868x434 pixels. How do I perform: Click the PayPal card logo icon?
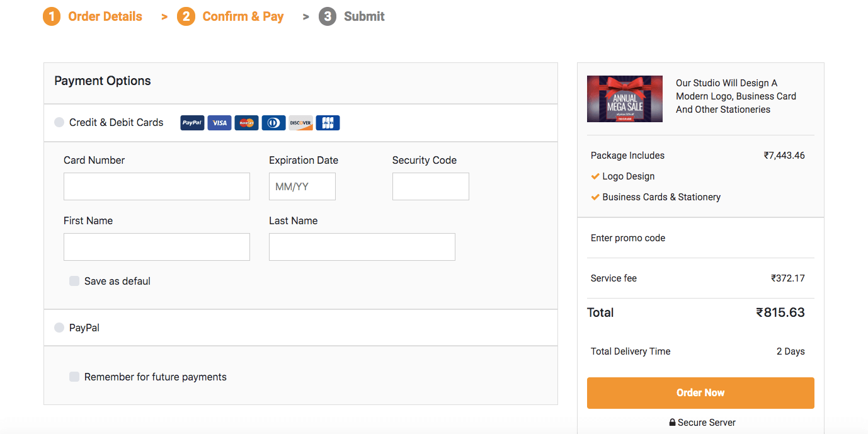coord(192,123)
